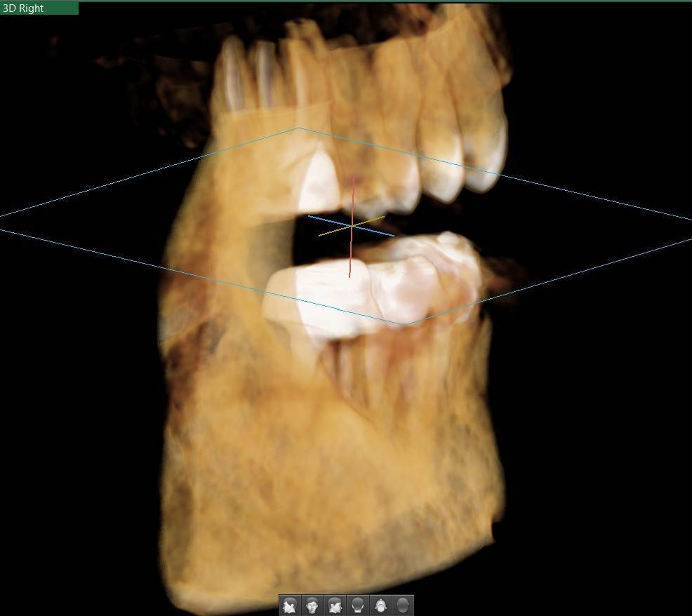Click the '3D Right' view label

[24, 8]
